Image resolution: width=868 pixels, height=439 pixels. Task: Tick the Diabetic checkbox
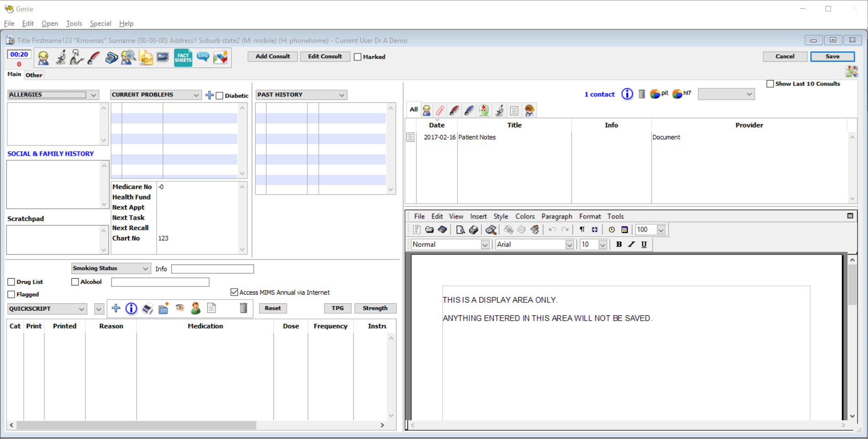point(220,95)
